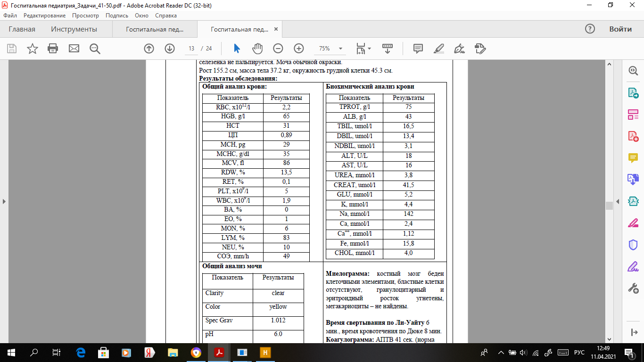644x362 pixels.
Task: Open the sign document pen tool
Action: (x=459, y=49)
